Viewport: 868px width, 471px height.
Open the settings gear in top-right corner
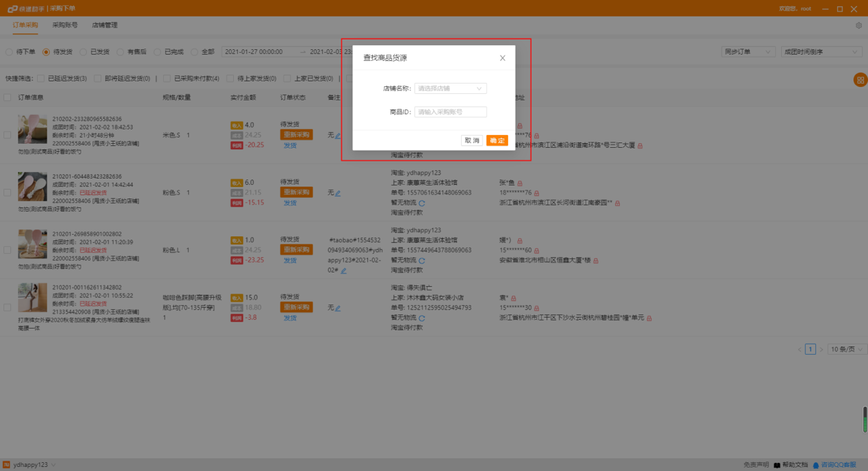pos(860,24)
